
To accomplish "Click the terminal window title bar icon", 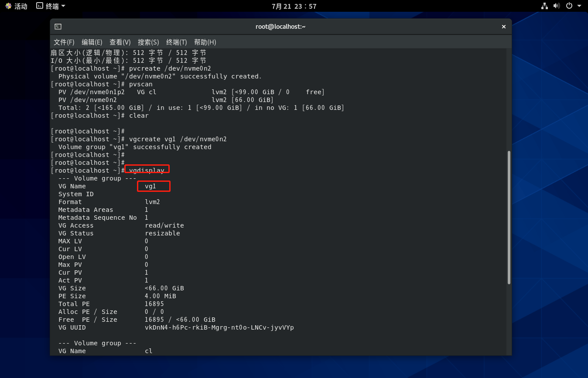I will pos(58,27).
